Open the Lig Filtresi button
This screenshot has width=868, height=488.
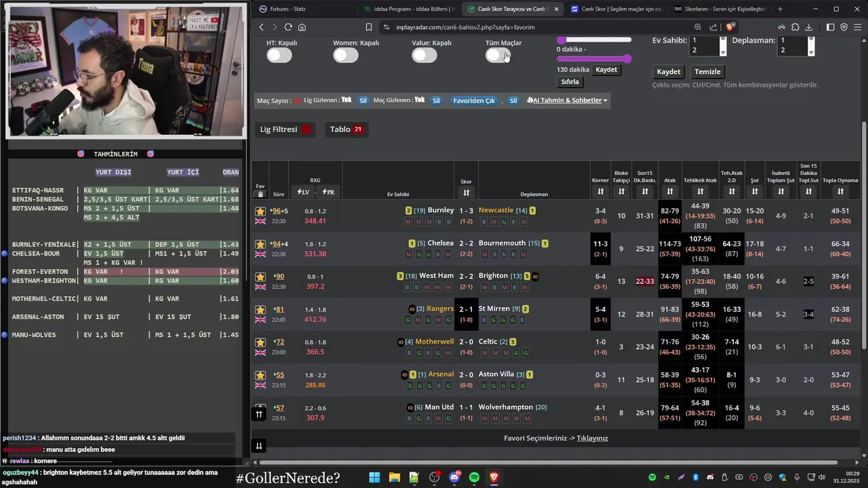tap(285, 129)
